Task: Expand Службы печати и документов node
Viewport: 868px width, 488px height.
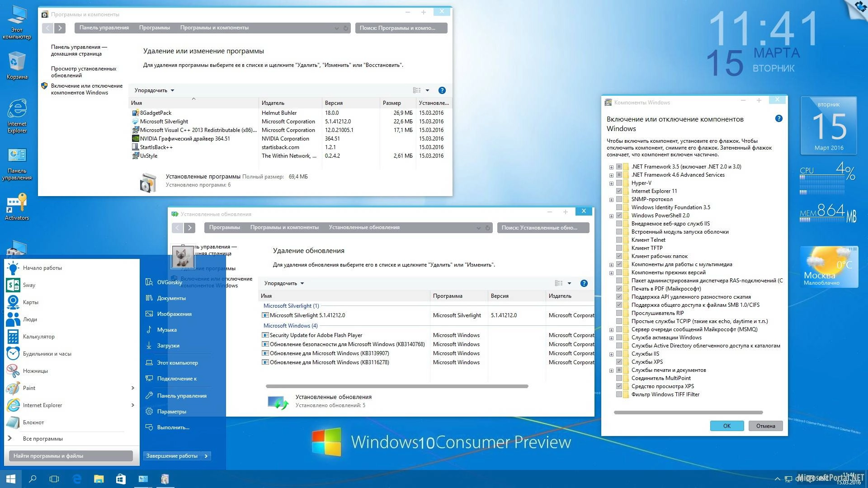Action: (611, 371)
